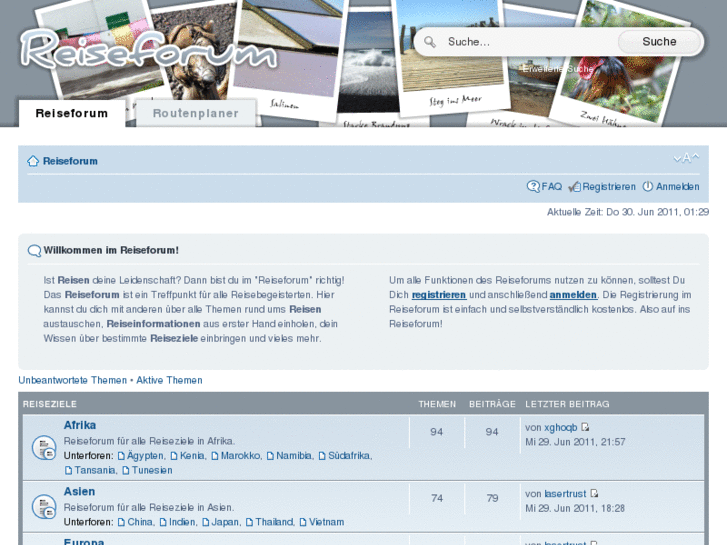Click the home icon in the breadcrumb
The height and width of the screenshot is (545, 727).
pyautogui.click(x=33, y=161)
